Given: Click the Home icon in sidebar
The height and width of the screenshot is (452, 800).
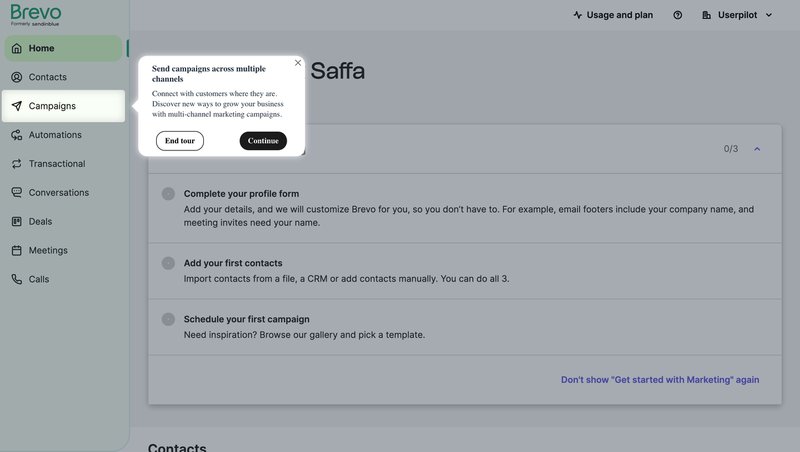Looking at the screenshot, I should [17, 48].
